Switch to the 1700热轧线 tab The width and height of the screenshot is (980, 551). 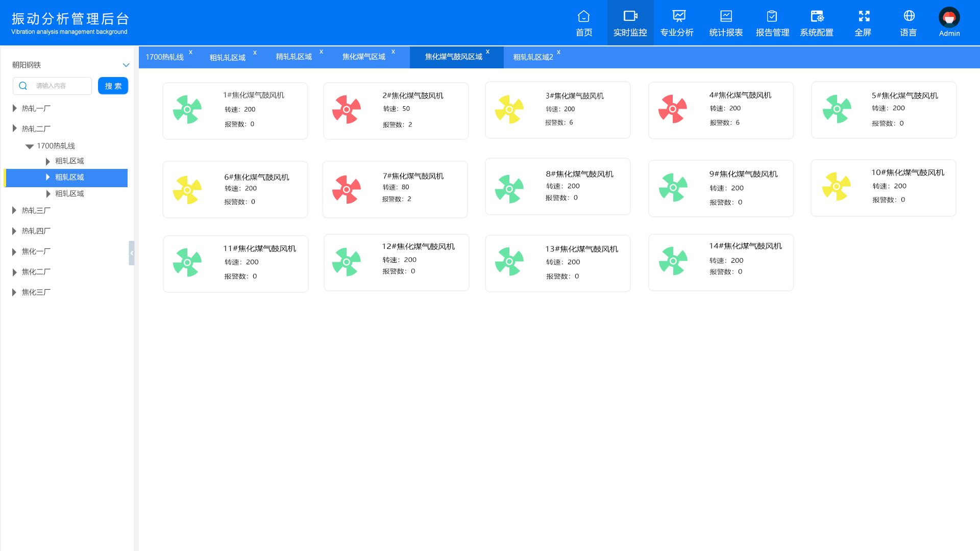(x=164, y=57)
